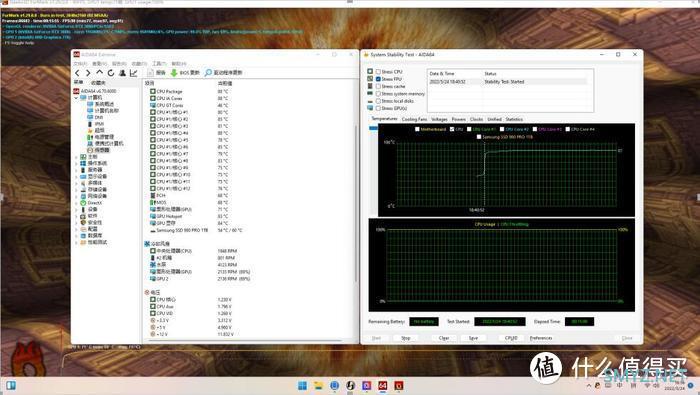
Task: Click the driver update magnifier button
Action: 223,73
